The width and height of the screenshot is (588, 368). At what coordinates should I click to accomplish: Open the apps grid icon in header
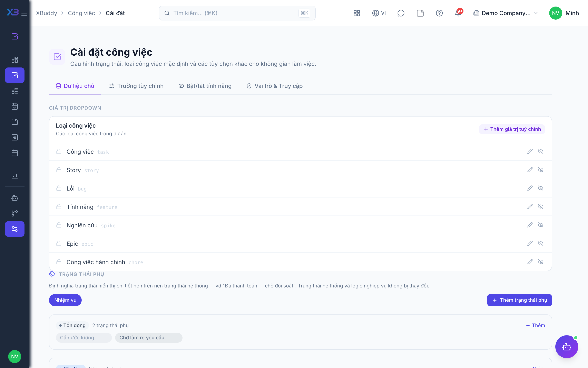(x=357, y=13)
